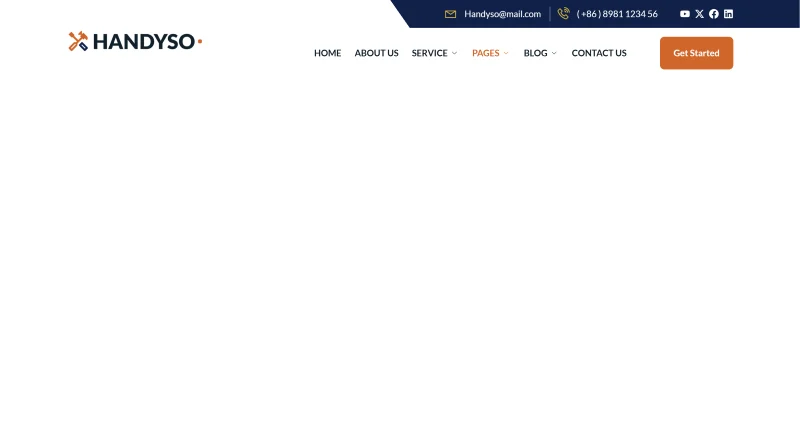The width and height of the screenshot is (800, 429).
Task: Expand the SERVICE dropdown chevron
Action: (454, 53)
